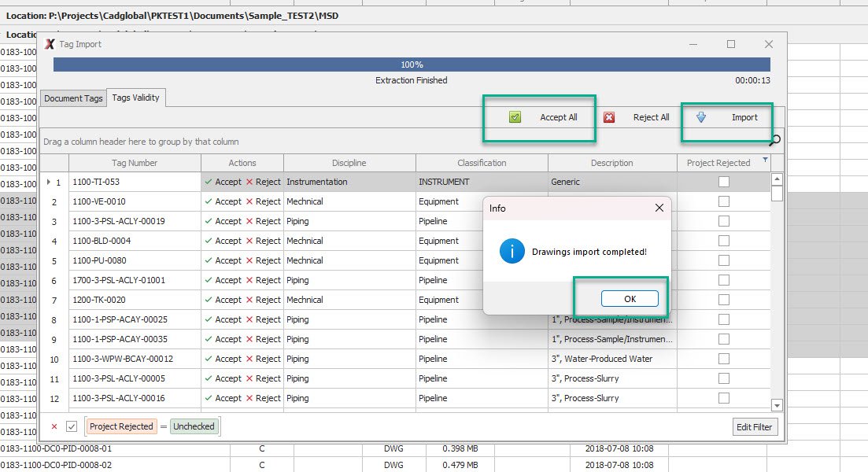Tick Project Rejected checkbox for row 1
The height and width of the screenshot is (472, 868).
(723, 182)
